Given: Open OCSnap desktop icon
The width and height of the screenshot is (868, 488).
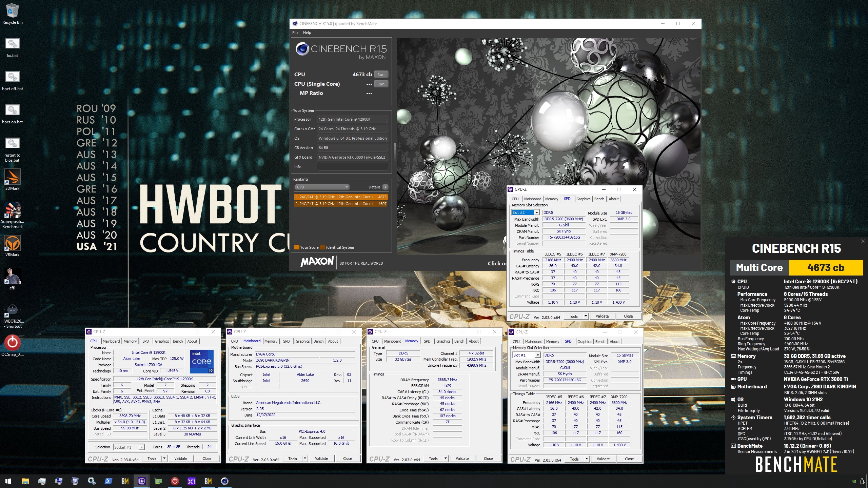Looking at the screenshot, I should 12,346.
